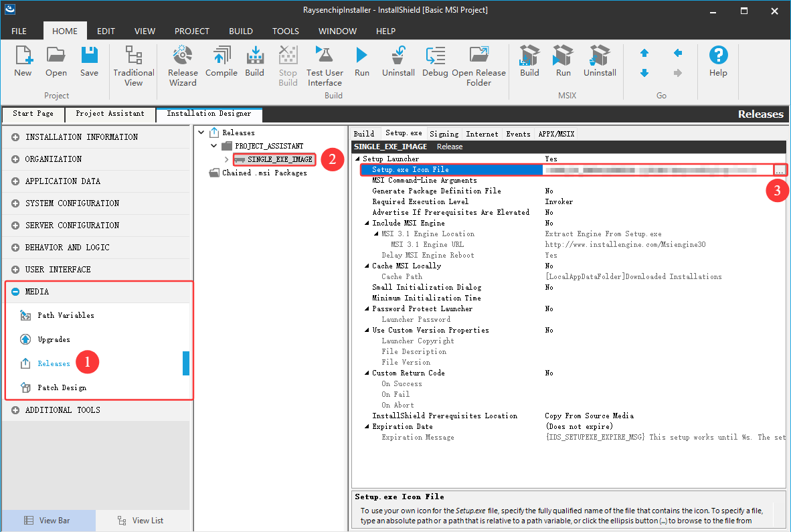Click the Go up arrow
This screenshot has width=791, height=532.
(x=644, y=53)
